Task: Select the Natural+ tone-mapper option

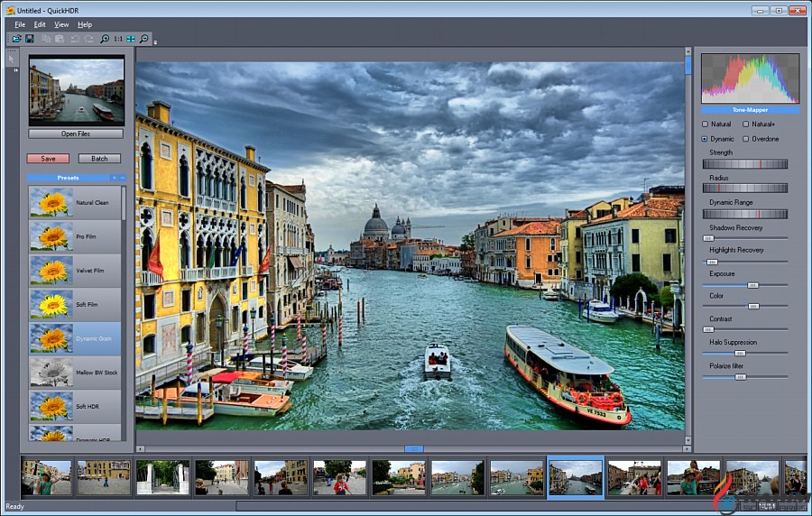Action: tap(746, 124)
